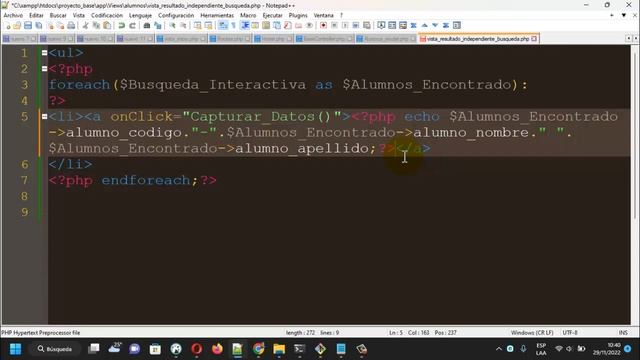Open the Macro menu
The image size is (640, 360).
coord(248,15)
